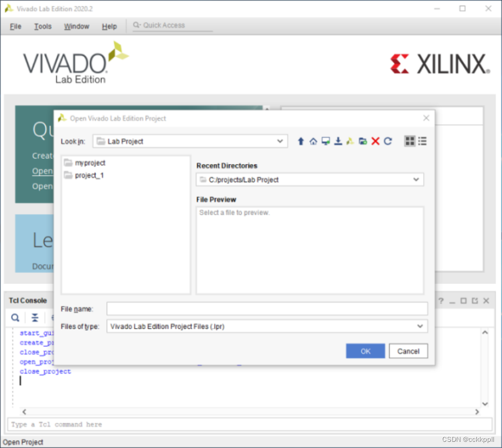Image resolution: width=502 pixels, height=448 pixels.
Task: Click Tcl Console scroll left arrow
Action: (24, 412)
